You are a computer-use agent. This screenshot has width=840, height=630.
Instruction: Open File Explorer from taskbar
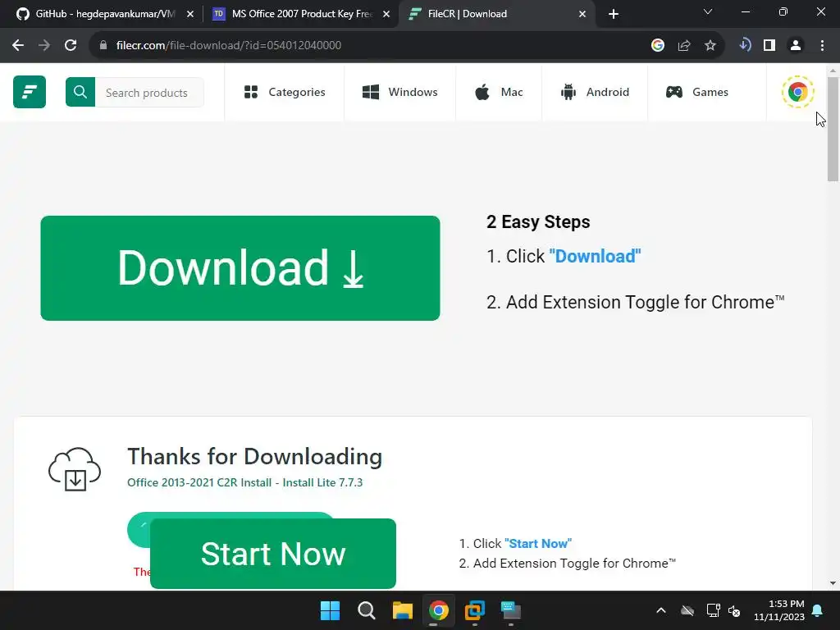coord(402,610)
